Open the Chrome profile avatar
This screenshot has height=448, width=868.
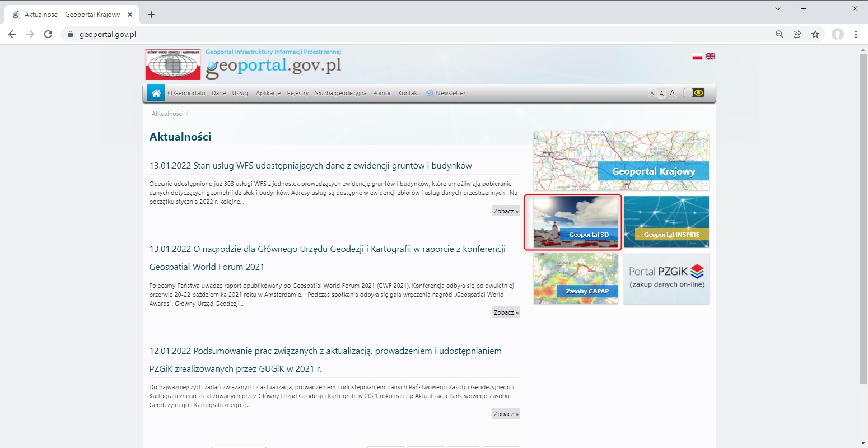(x=838, y=34)
